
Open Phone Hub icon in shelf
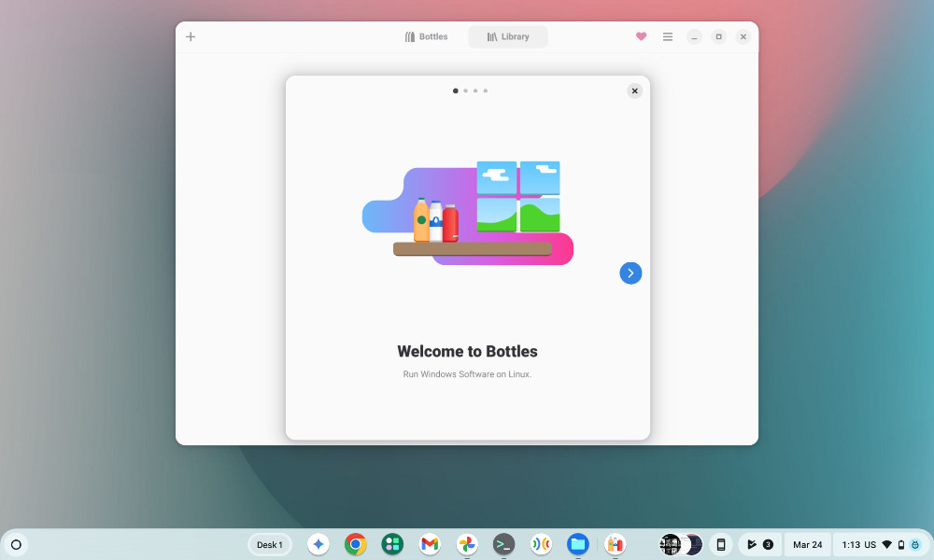(x=721, y=544)
